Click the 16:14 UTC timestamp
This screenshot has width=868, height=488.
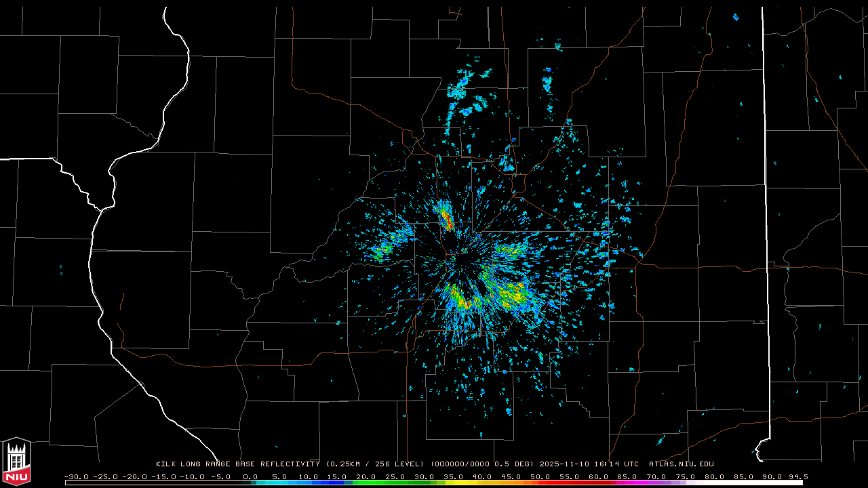tap(618, 464)
